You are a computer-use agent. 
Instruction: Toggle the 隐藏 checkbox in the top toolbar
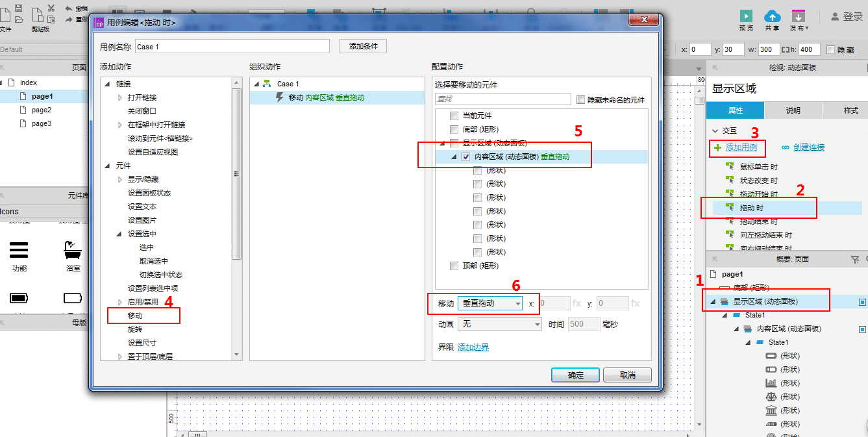tap(830, 49)
